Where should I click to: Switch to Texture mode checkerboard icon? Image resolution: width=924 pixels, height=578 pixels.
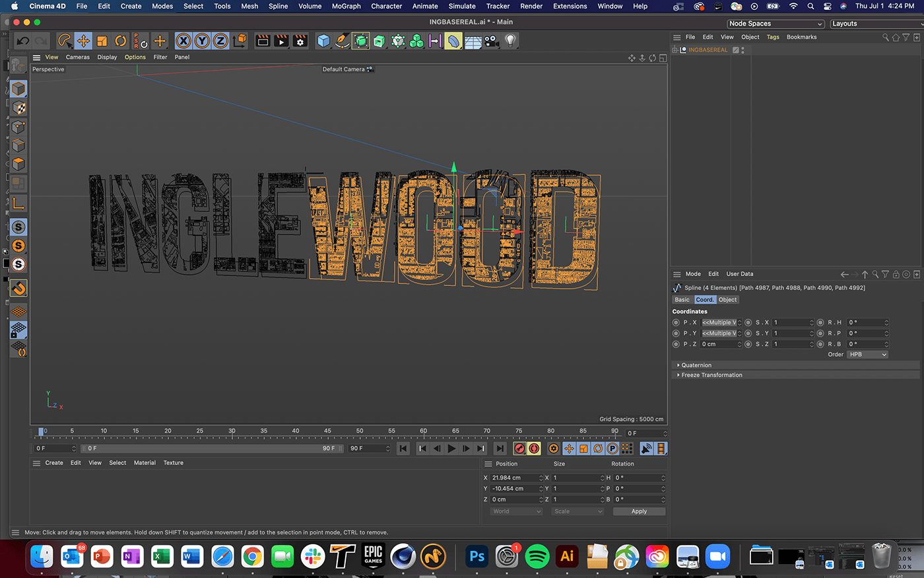18,108
